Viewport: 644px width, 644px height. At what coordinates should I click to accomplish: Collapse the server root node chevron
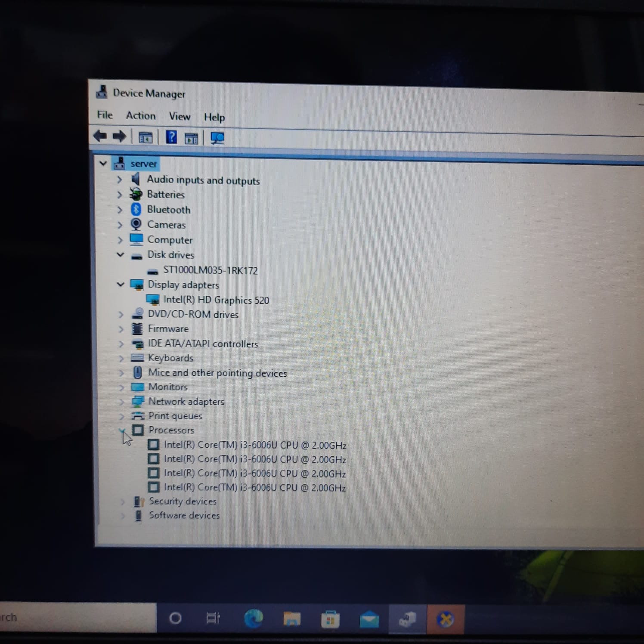[103, 163]
